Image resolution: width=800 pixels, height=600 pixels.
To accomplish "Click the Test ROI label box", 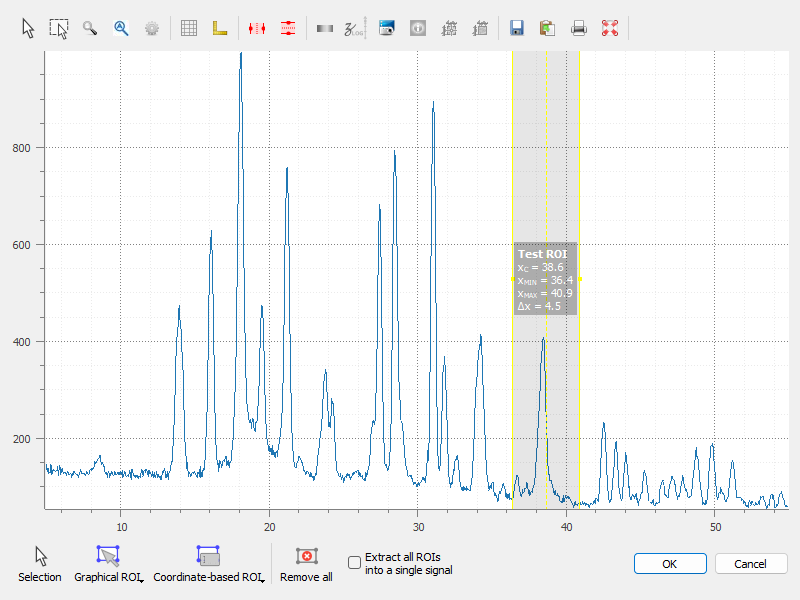I will (x=545, y=279).
